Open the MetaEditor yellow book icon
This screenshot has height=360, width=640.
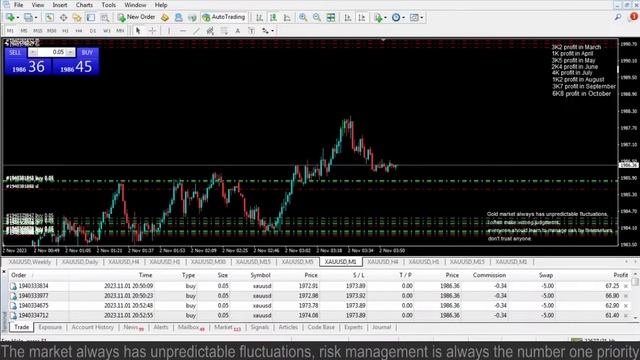164,18
